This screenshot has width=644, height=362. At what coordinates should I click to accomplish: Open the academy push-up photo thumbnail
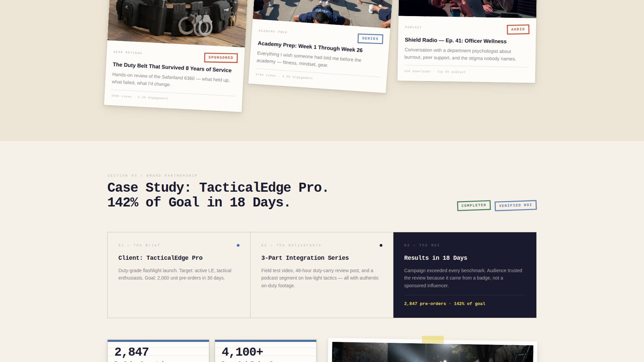322,13
